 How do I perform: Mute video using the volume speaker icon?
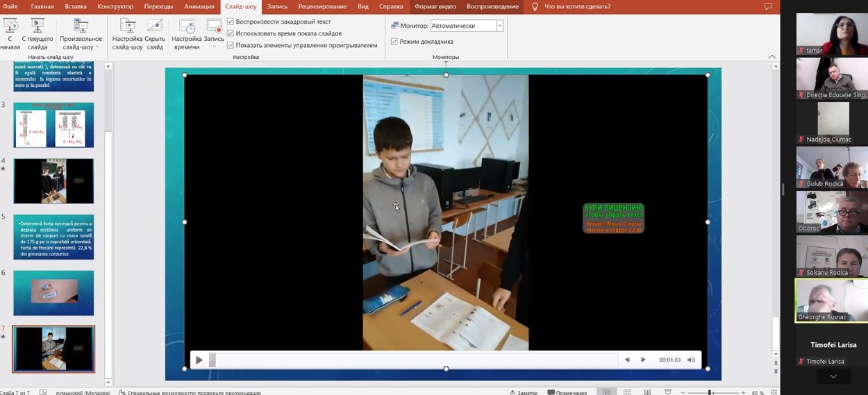tap(691, 360)
